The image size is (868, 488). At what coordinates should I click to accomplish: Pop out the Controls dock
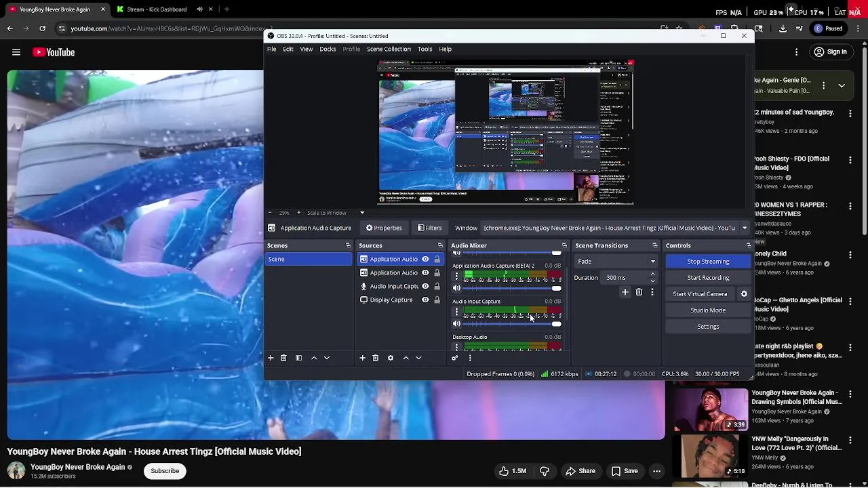click(x=749, y=245)
